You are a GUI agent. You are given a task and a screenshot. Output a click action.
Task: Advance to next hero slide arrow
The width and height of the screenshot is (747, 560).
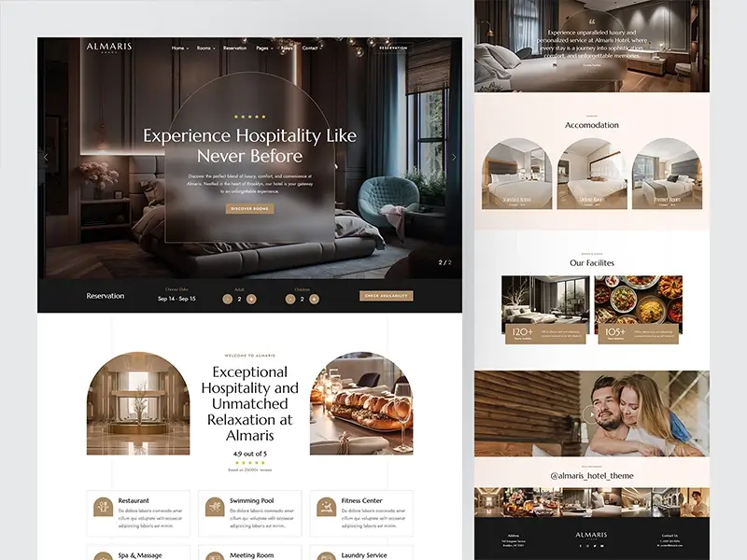click(454, 158)
